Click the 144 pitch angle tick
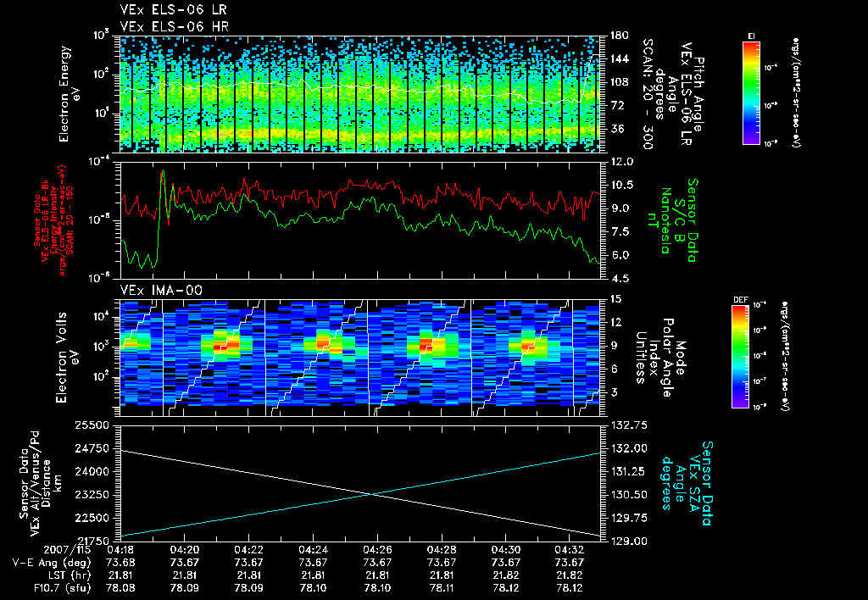This screenshot has height=600, width=868. pyautogui.click(x=619, y=58)
